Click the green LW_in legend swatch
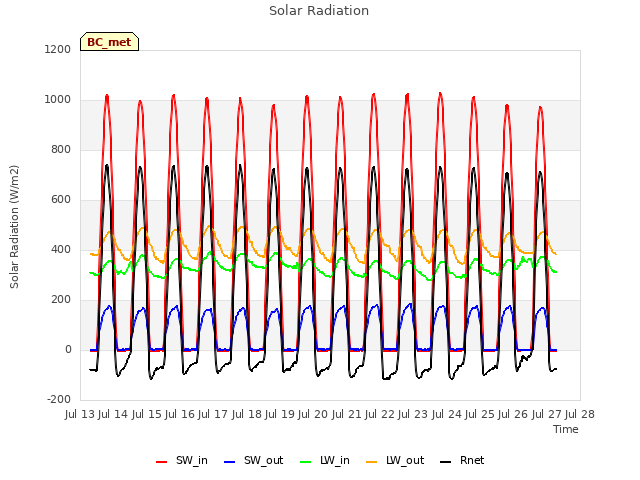The height and width of the screenshot is (480, 640). 306,462
